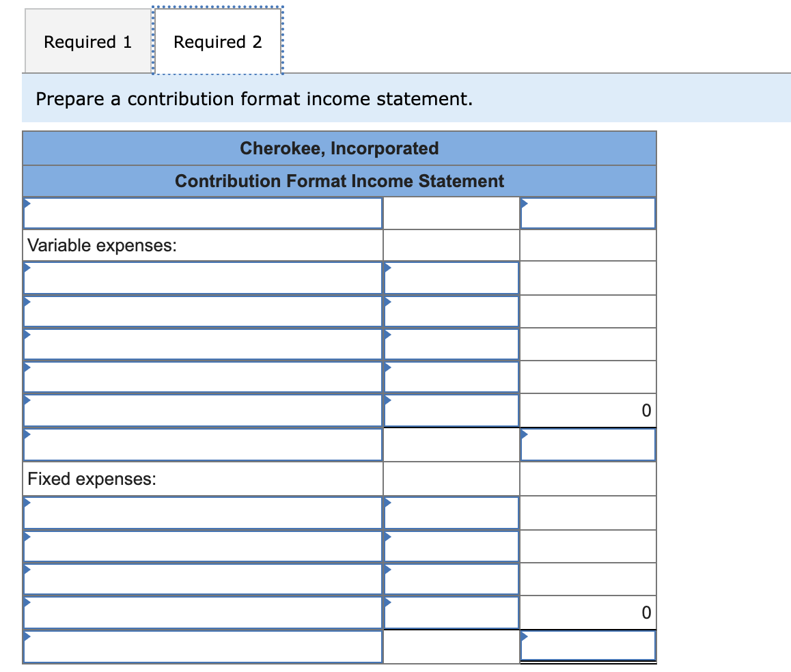Click the third variable expense amount field

point(452,344)
